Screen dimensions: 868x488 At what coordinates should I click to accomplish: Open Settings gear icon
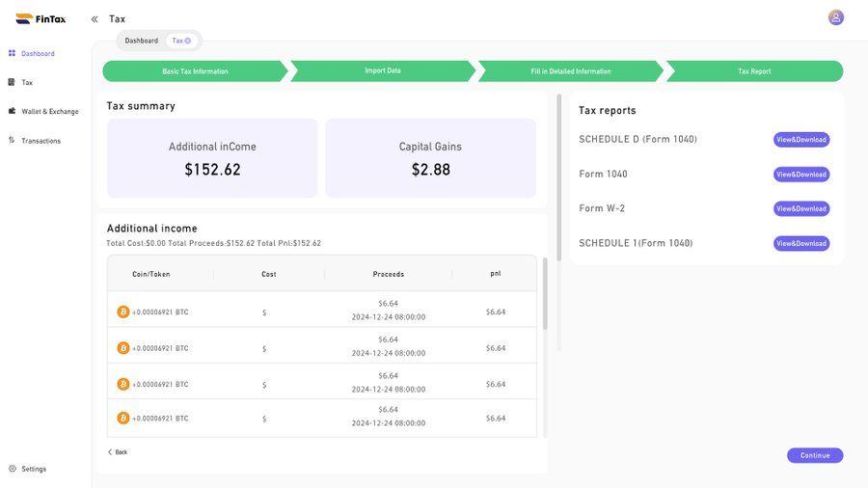pyautogui.click(x=13, y=468)
